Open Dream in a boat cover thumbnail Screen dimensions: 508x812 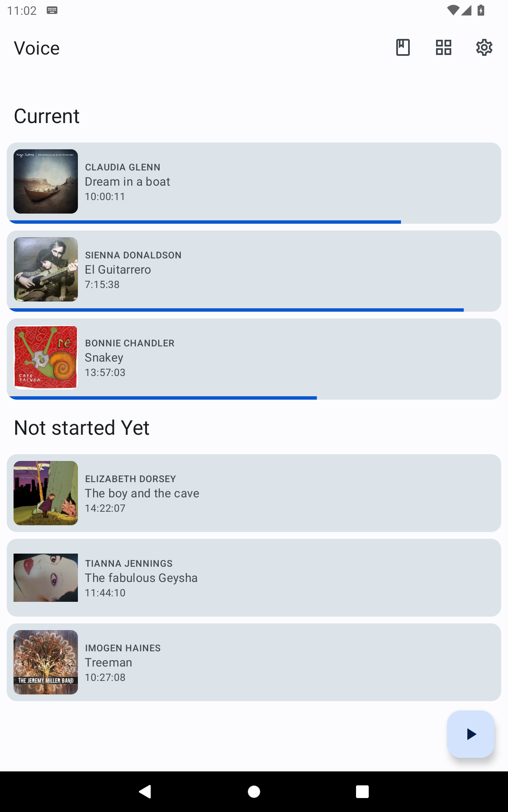point(46,181)
